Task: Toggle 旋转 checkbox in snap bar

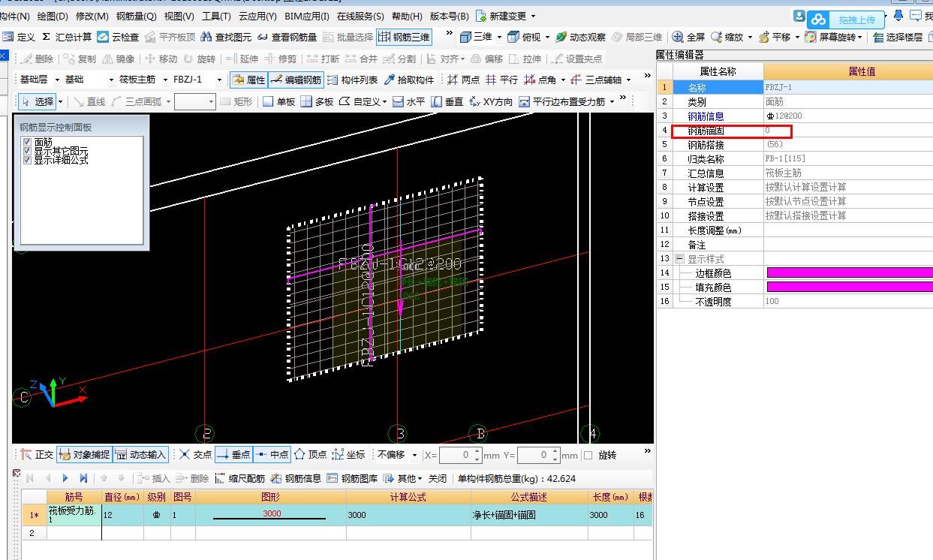Action: [588, 455]
